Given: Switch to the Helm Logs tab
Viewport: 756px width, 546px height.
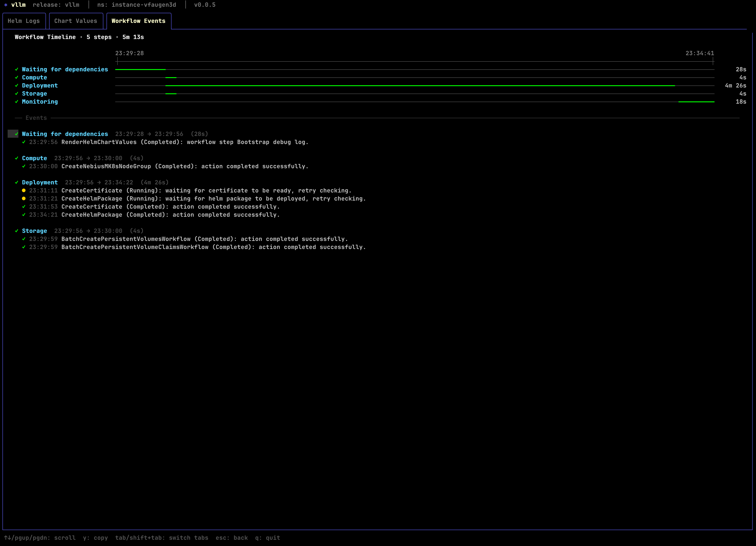Looking at the screenshot, I should click(x=24, y=21).
